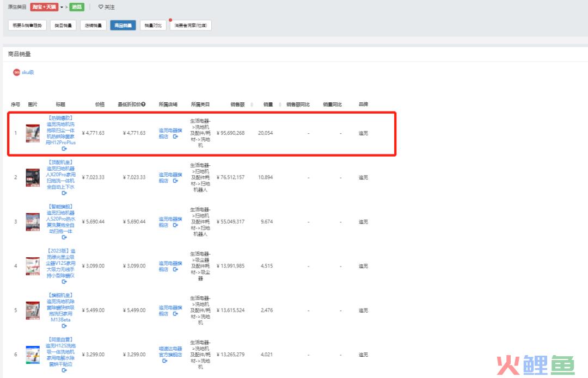The image size is (588, 378).
Task: Click sales amount ¥76,512,157
Action: (231, 177)
